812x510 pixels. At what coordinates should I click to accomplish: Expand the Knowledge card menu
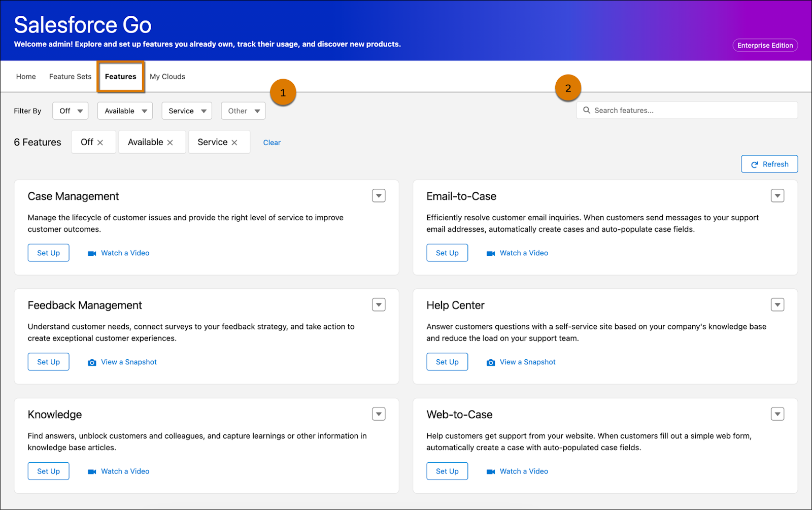click(379, 414)
